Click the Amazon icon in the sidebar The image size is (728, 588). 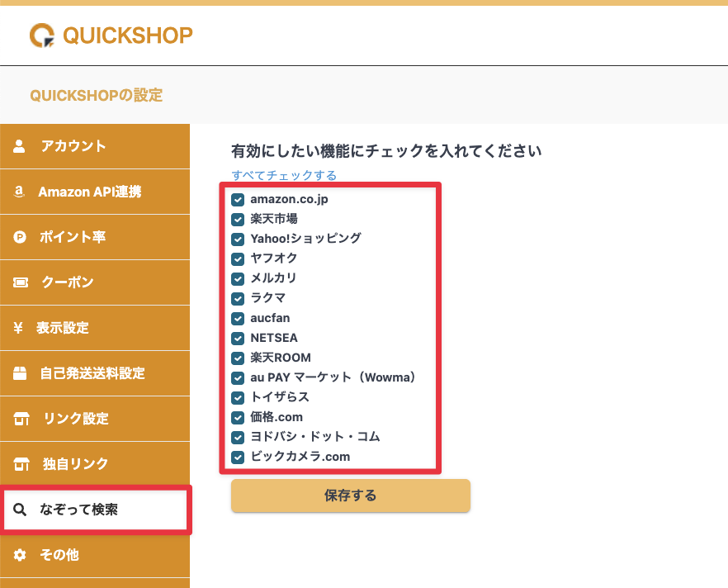[20, 192]
